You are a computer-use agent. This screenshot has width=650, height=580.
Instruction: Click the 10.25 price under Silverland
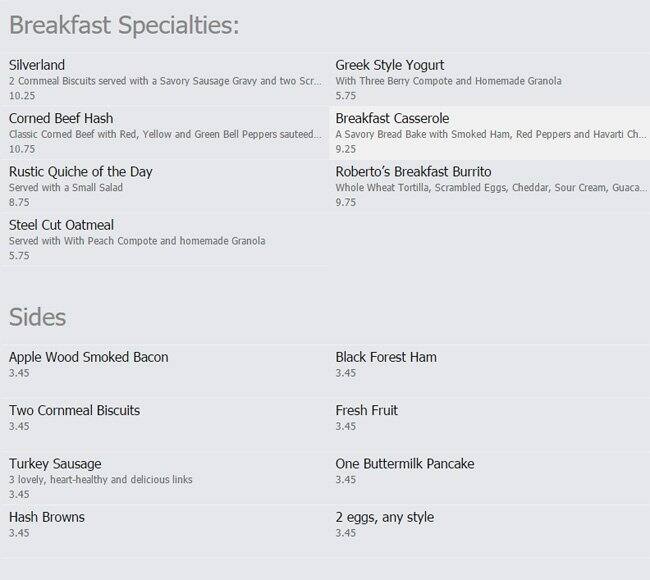coord(22,95)
